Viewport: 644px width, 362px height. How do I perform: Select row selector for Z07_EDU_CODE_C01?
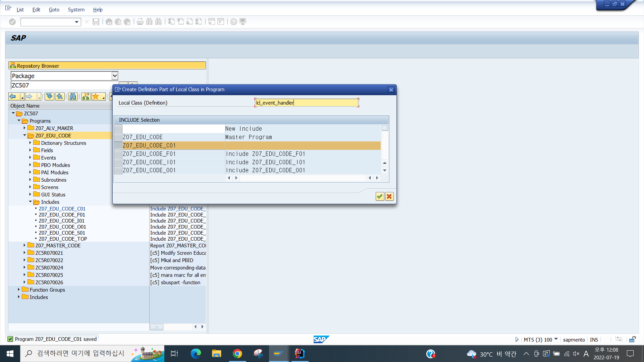(x=118, y=145)
